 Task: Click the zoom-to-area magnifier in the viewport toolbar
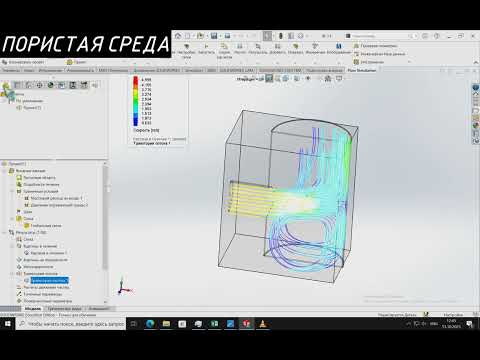click(277, 79)
